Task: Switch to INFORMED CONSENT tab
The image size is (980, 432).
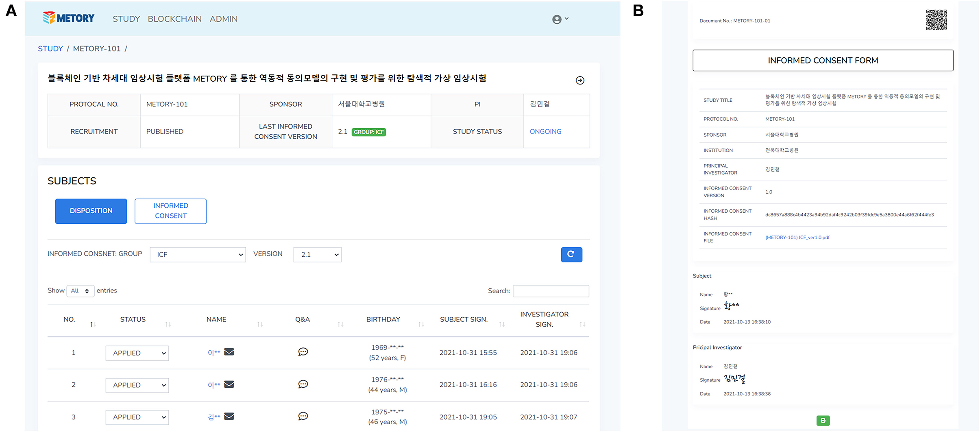Action: (170, 211)
